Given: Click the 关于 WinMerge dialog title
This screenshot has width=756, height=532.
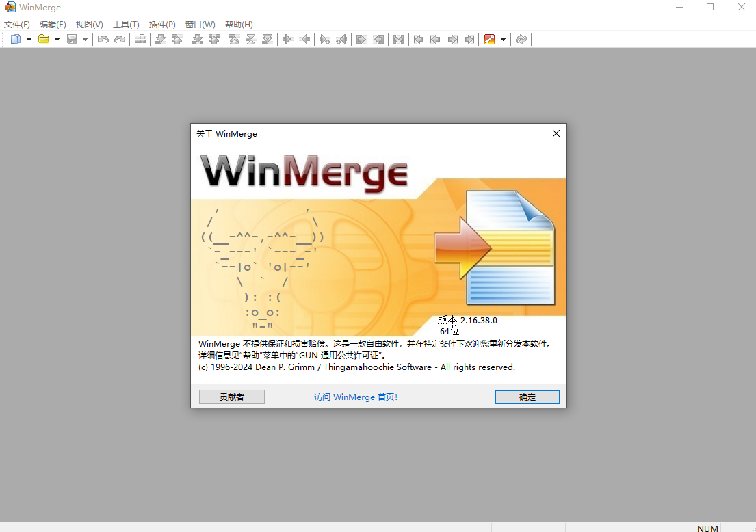Looking at the screenshot, I should click(x=226, y=134).
